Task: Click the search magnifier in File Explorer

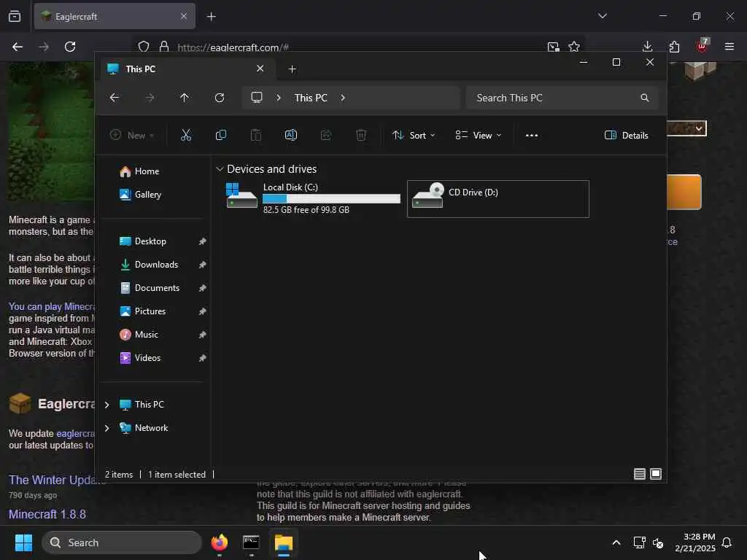Action: click(x=645, y=98)
